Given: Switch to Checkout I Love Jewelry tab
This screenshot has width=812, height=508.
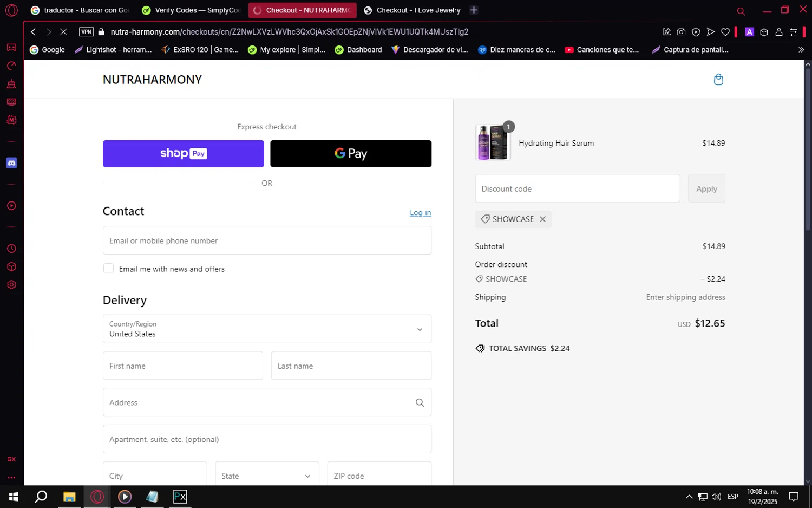Looking at the screenshot, I should coord(412,10).
